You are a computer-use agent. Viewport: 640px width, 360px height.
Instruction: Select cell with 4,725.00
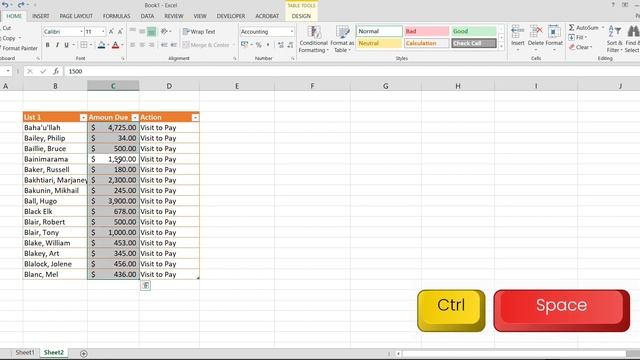coord(113,128)
